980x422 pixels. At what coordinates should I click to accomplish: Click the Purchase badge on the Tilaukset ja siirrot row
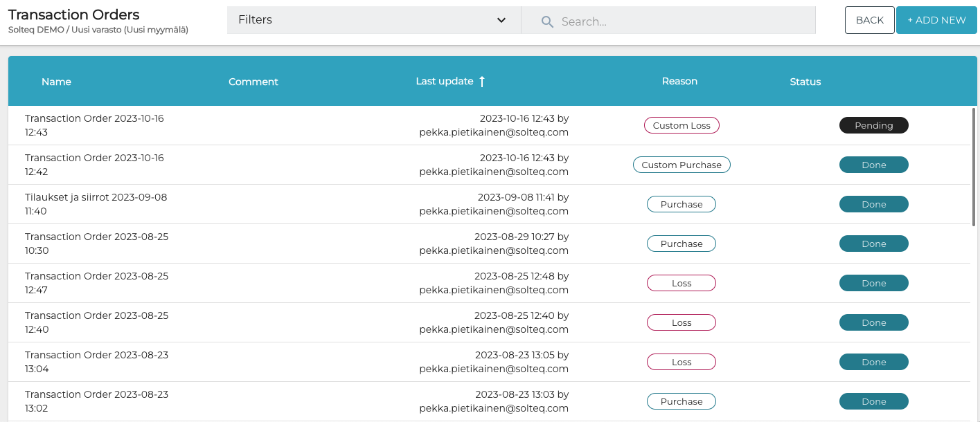[681, 203]
